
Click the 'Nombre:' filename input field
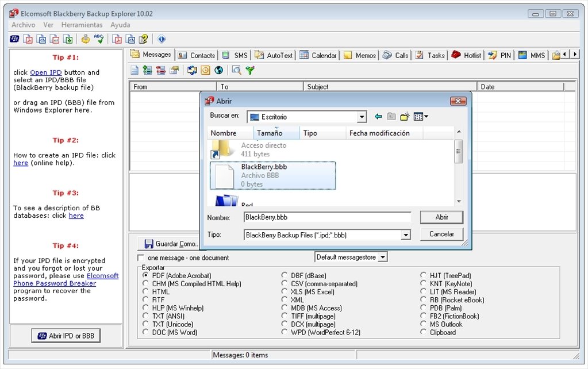pos(328,217)
